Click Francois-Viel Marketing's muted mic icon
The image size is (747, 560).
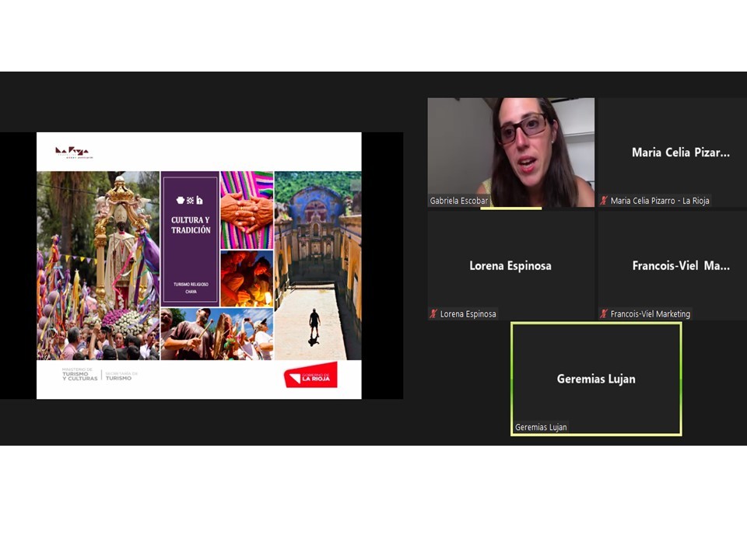(x=604, y=314)
